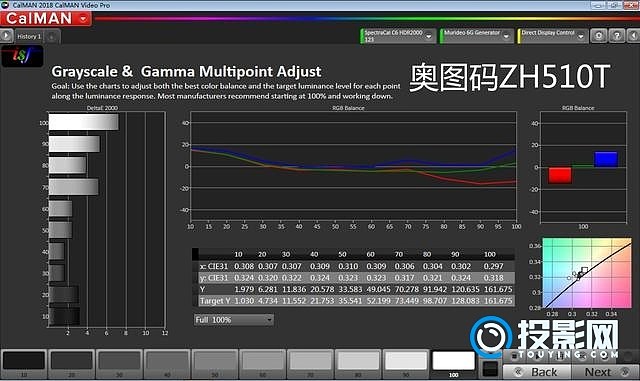Click the Next navigation button
Screen dimensions: 640x381
click(605, 372)
